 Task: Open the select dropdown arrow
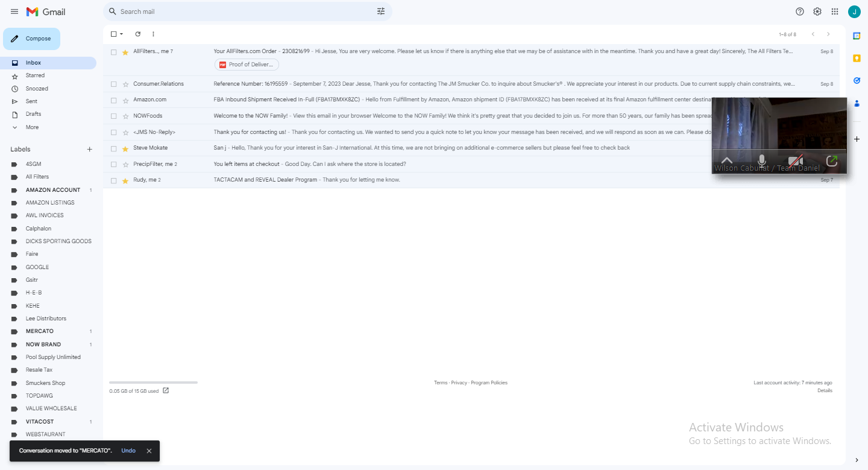coord(121,34)
